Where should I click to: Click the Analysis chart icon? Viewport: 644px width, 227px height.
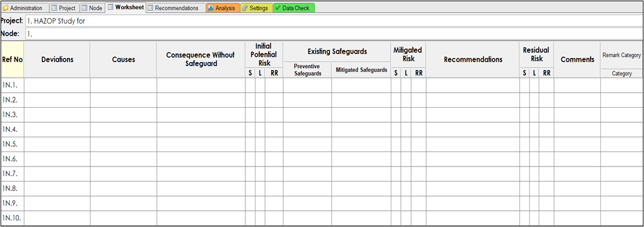211,8
